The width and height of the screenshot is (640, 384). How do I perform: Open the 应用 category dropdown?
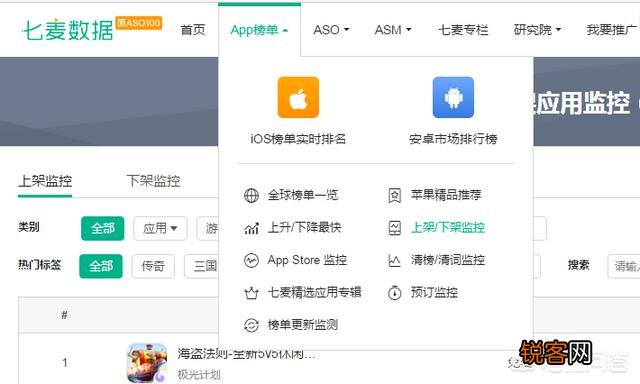tap(160, 228)
